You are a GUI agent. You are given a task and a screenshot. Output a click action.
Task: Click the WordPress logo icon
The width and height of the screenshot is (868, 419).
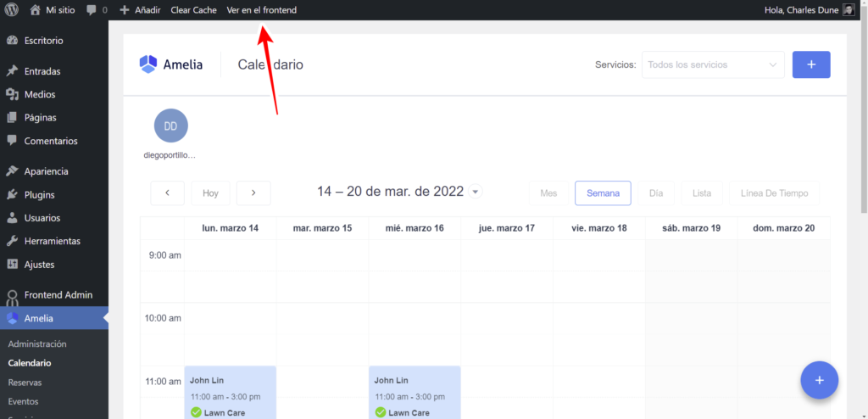11,10
